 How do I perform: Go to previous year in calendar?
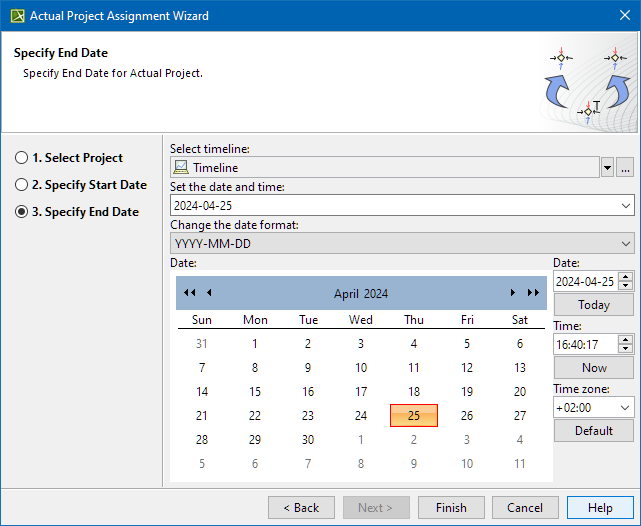point(189,293)
